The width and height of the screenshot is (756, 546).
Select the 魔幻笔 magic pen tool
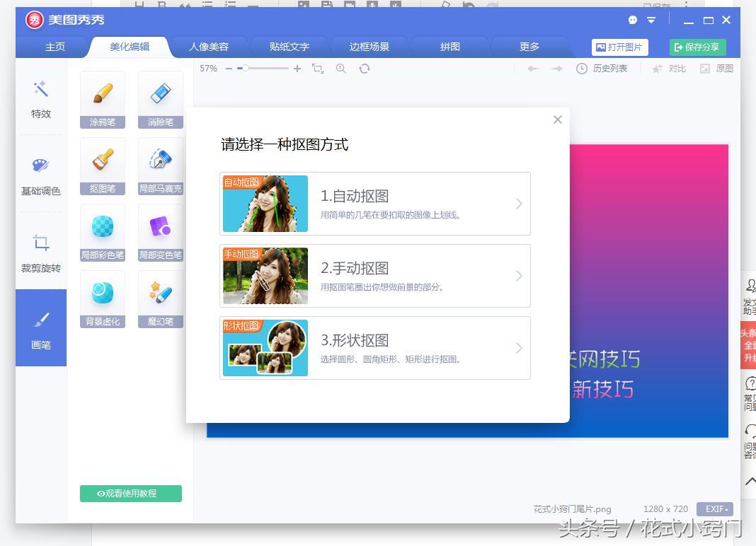(x=160, y=298)
